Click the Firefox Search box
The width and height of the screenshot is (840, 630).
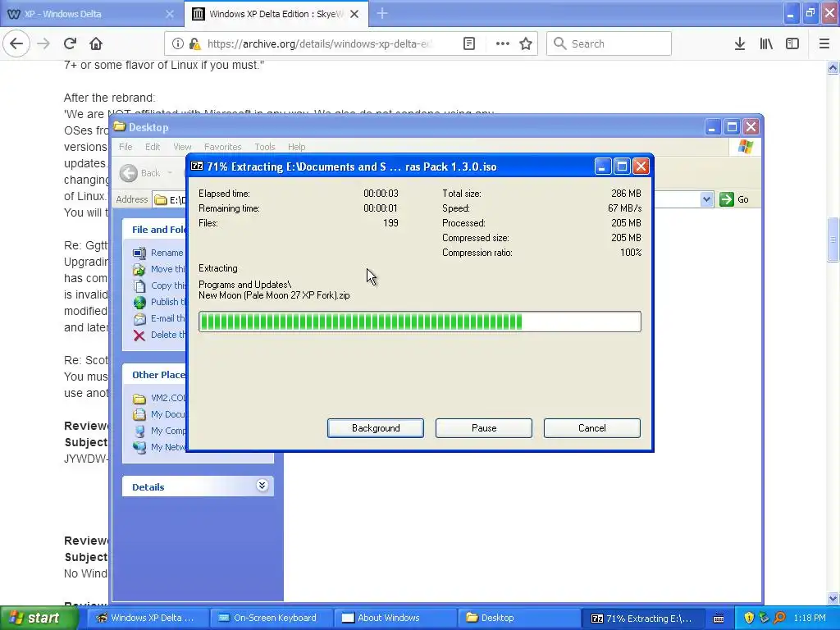pos(609,44)
